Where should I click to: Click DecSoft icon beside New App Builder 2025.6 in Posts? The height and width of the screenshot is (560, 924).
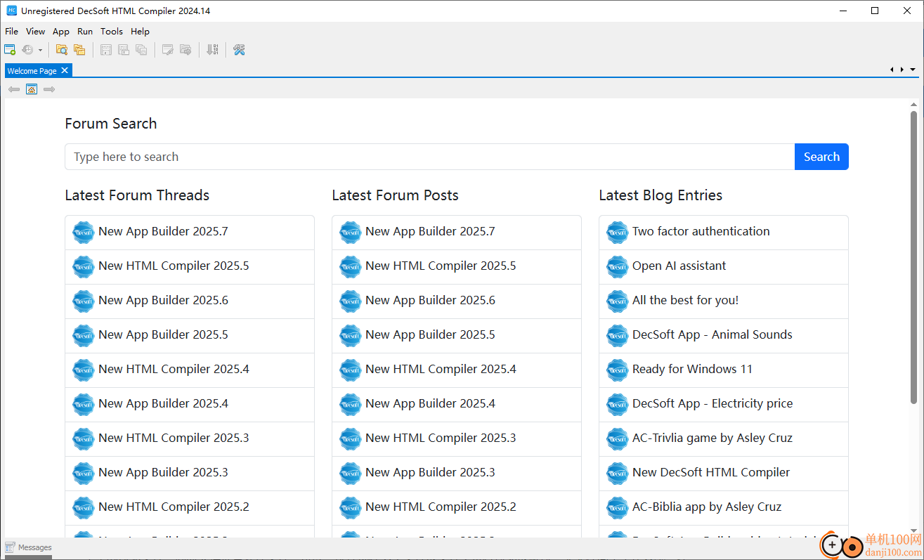point(350,301)
